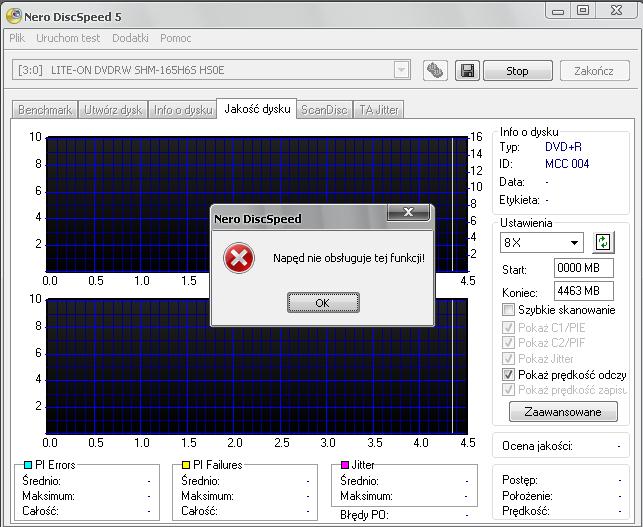Switch to the ScanDisc tab

(x=324, y=110)
